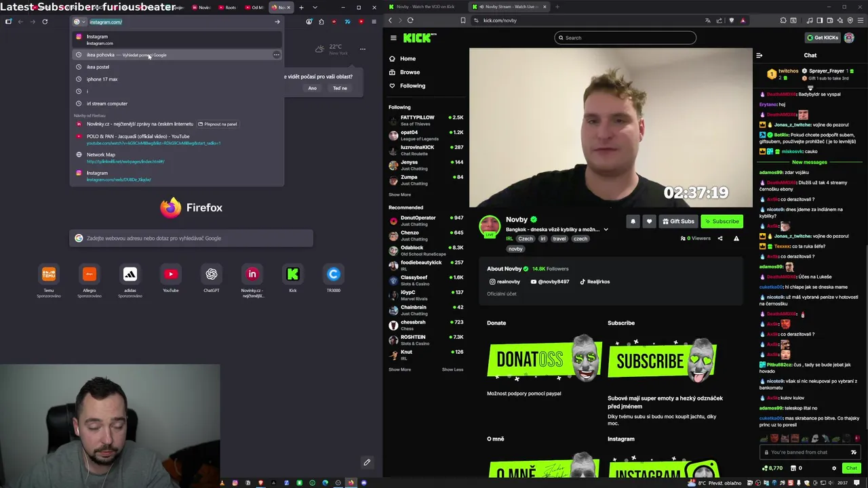This screenshot has height=488, width=868.
Task: Click translate icon in right browser address bar
Action: (708, 20)
